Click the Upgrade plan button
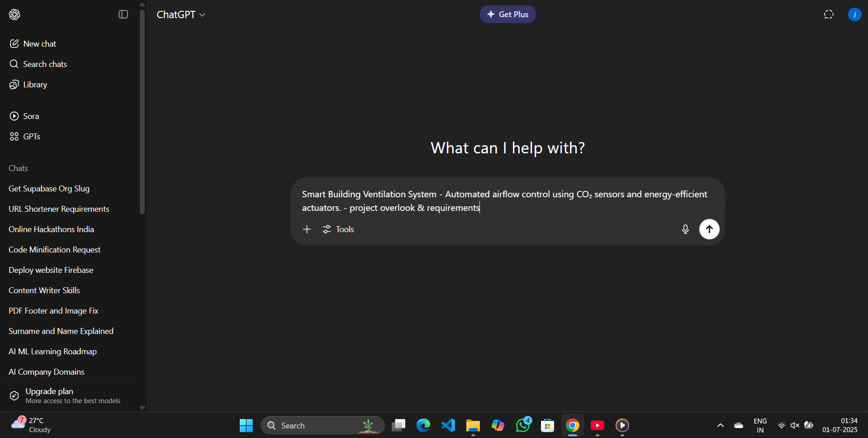 [x=69, y=395]
